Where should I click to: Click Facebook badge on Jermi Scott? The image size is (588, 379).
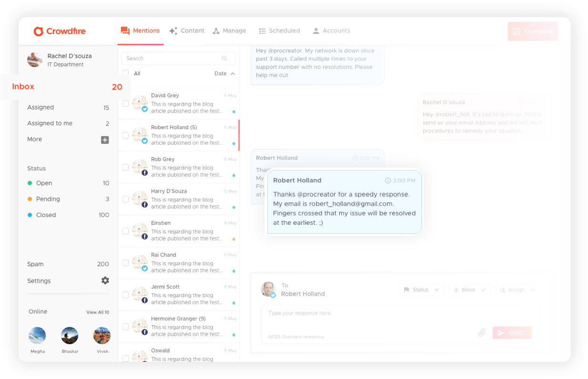tap(144, 300)
